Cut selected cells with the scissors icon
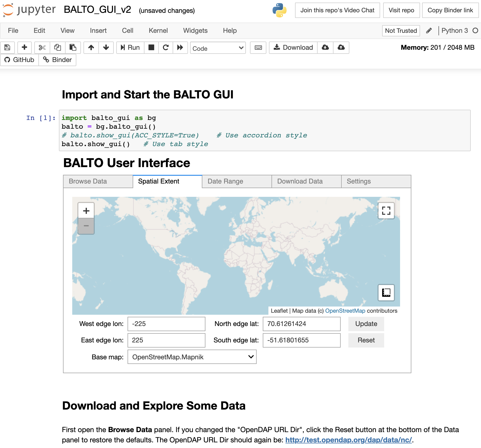 (x=42, y=48)
